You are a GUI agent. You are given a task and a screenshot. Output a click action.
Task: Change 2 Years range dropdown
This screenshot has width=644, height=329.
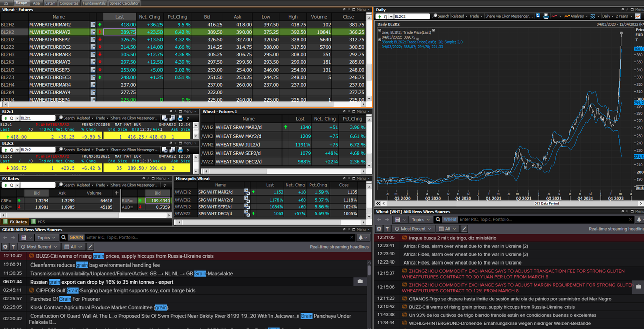click(x=624, y=16)
